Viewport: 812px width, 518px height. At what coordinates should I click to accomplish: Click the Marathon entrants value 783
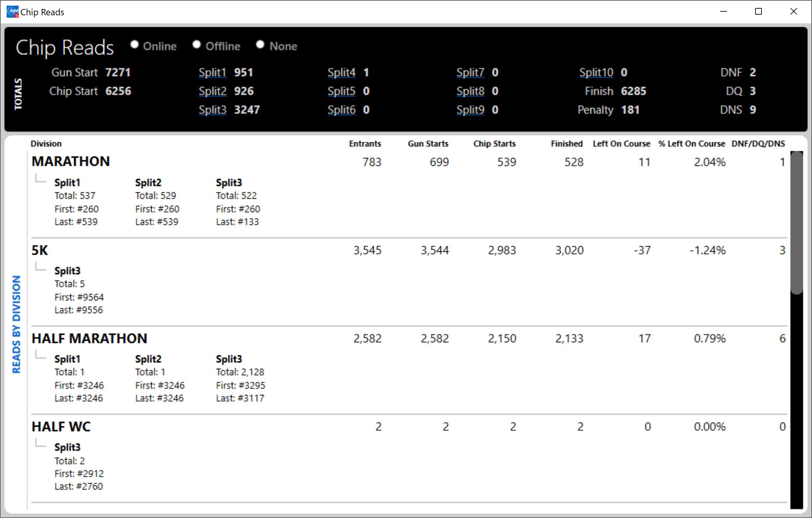pos(372,162)
